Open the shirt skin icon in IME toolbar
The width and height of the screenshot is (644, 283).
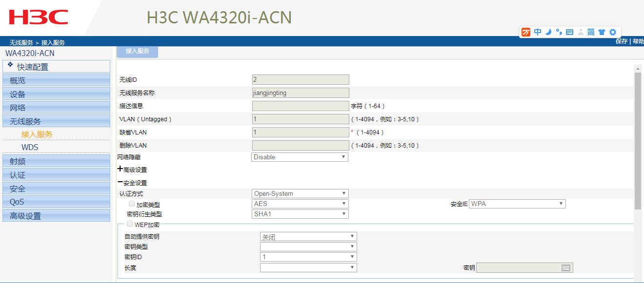click(x=602, y=32)
